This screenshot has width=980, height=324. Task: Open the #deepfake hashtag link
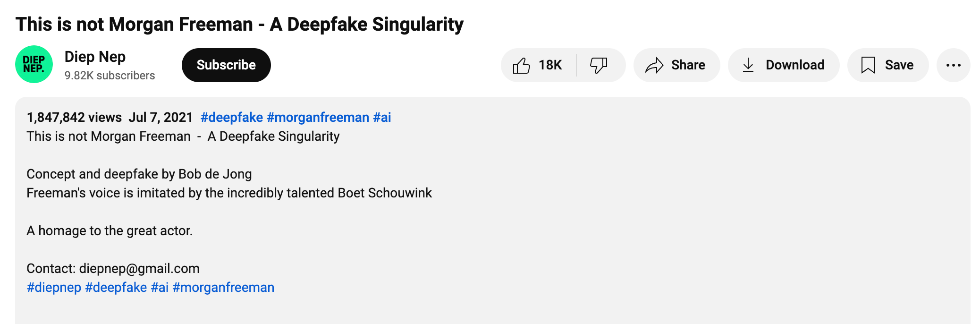tap(232, 117)
